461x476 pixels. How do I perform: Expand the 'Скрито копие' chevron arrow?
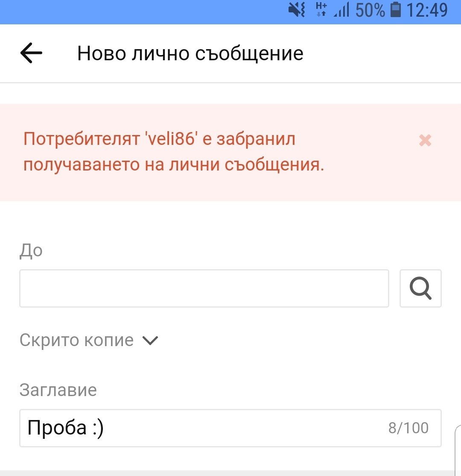pos(150,340)
